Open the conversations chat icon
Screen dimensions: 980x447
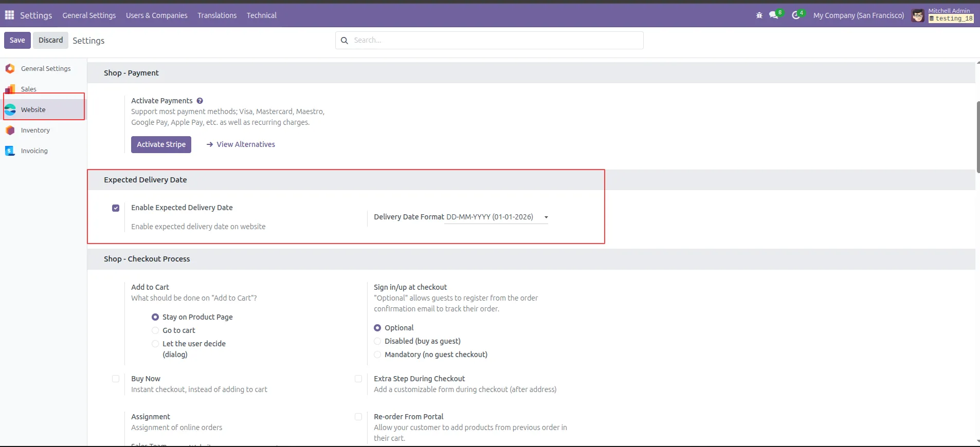pos(773,15)
